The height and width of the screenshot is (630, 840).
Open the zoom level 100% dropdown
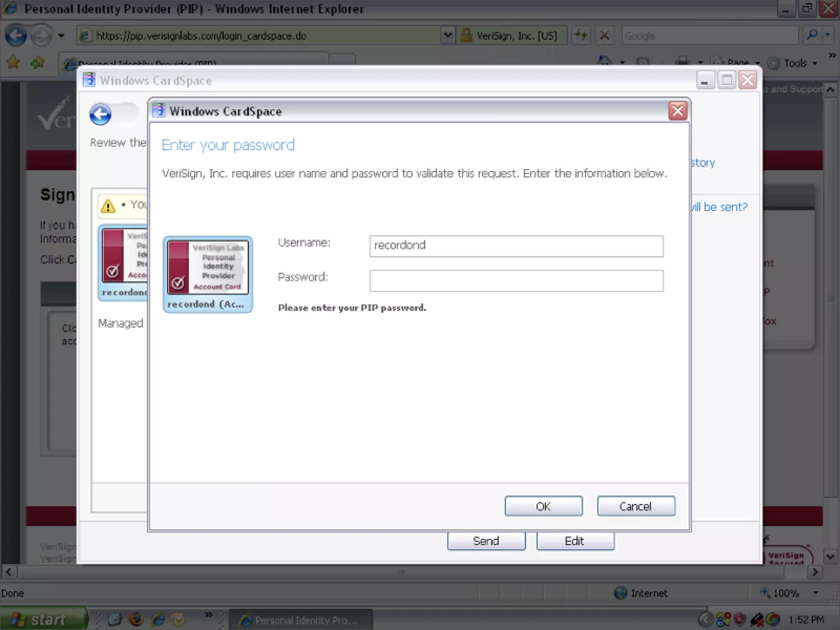tap(815, 593)
